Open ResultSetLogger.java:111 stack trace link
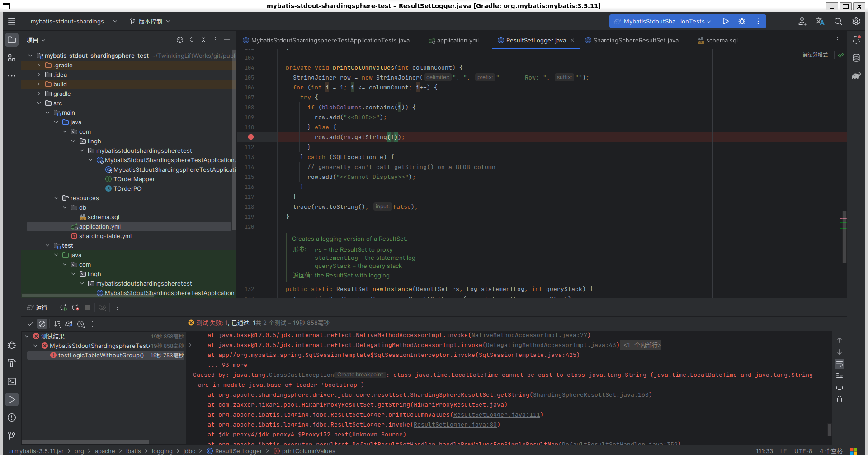Viewport: 868px width, 455px height. 497,414
